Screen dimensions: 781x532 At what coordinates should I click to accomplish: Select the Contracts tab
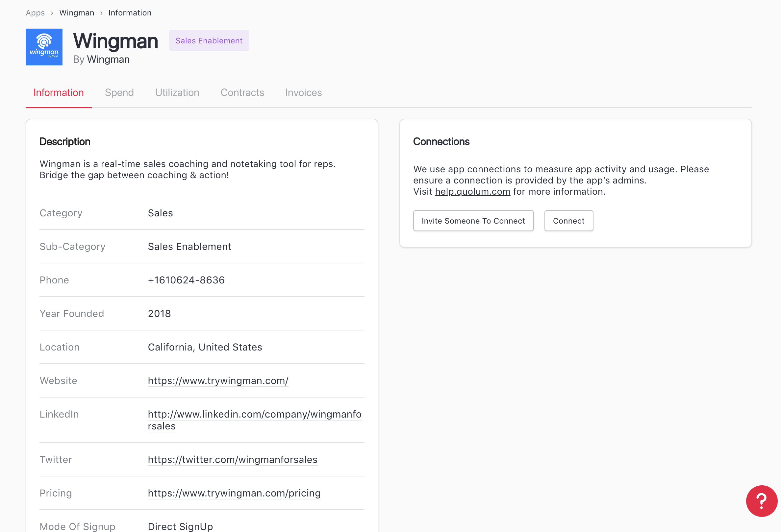pos(242,92)
